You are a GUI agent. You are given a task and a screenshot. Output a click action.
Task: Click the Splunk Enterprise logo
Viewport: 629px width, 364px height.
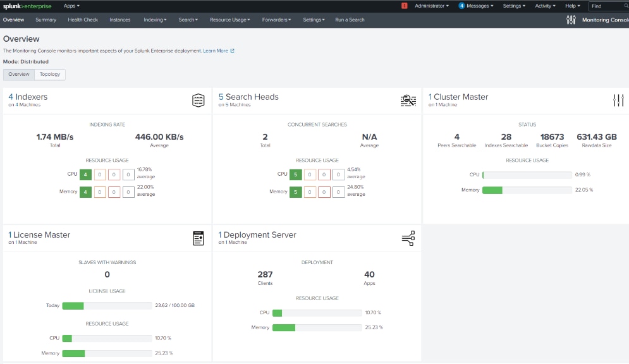(27, 6)
